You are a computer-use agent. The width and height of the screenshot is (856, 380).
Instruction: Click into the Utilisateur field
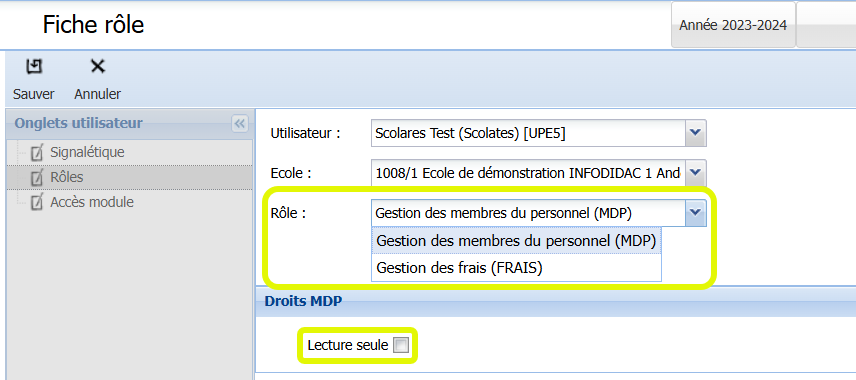point(528,133)
